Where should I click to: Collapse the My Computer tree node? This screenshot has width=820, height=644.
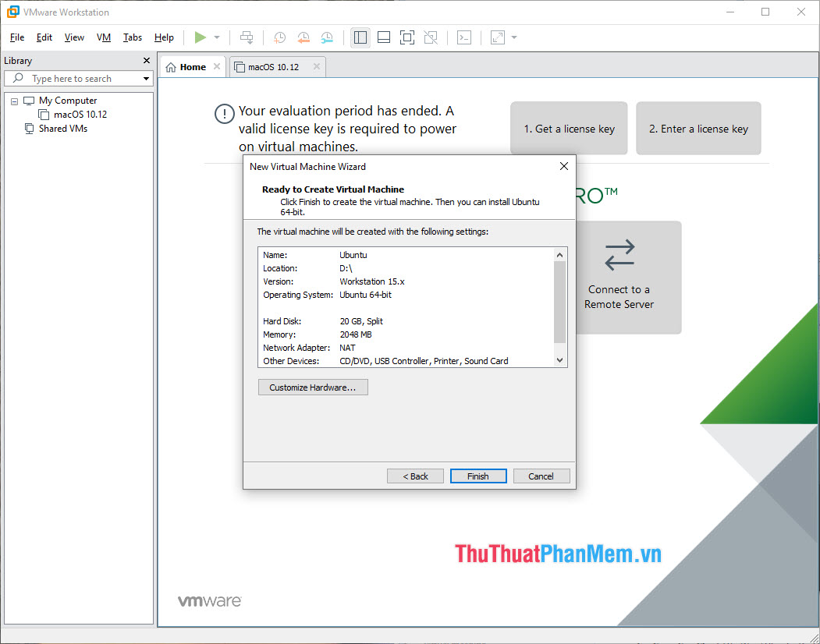tap(13, 101)
